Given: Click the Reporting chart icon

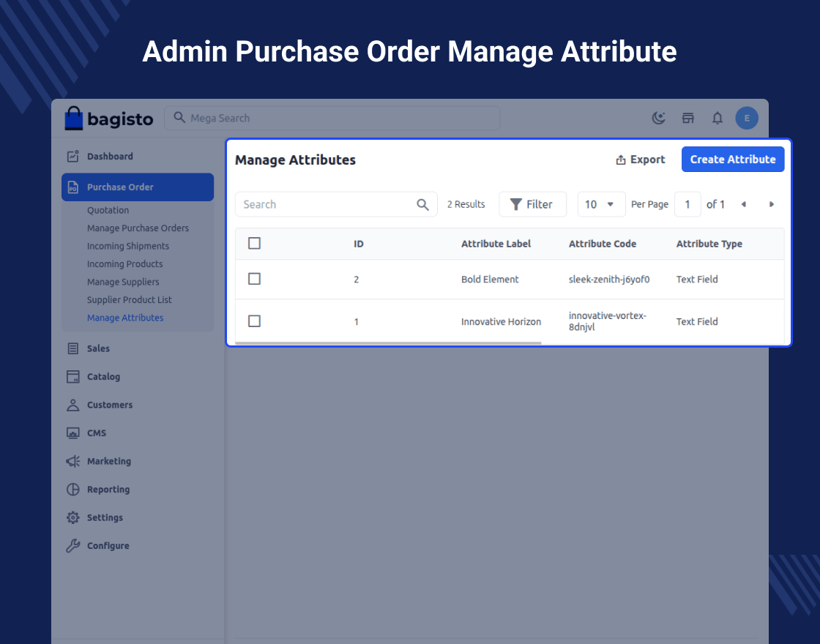Looking at the screenshot, I should click(73, 490).
